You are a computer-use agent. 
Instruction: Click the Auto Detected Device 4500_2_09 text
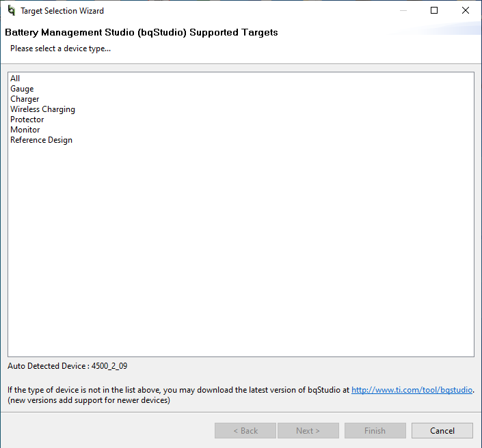(67, 366)
